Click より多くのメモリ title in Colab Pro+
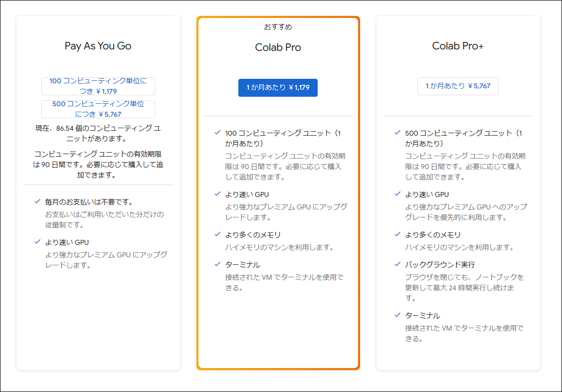This screenshot has height=392, width=562. click(x=433, y=235)
